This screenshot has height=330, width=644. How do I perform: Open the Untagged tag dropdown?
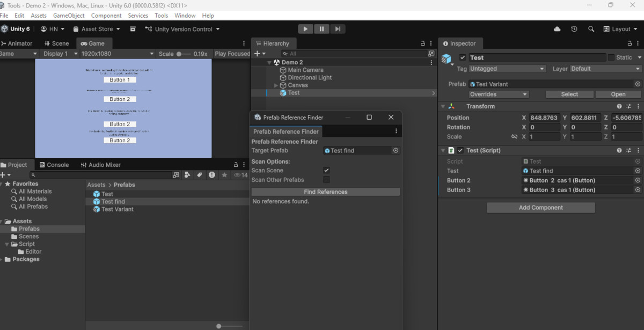point(507,69)
